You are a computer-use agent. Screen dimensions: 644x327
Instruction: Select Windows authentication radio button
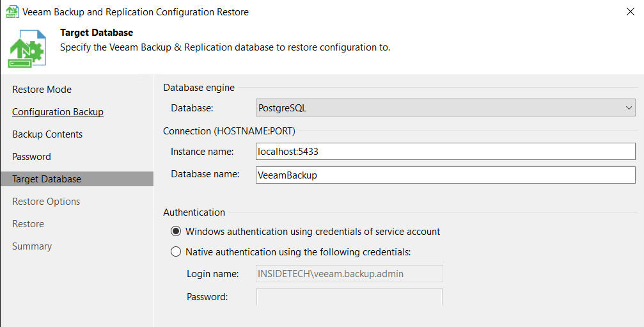click(x=176, y=231)
